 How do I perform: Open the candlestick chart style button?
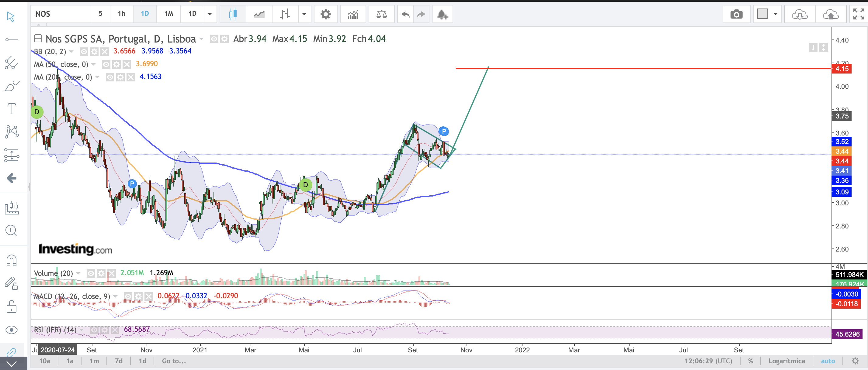232,14
